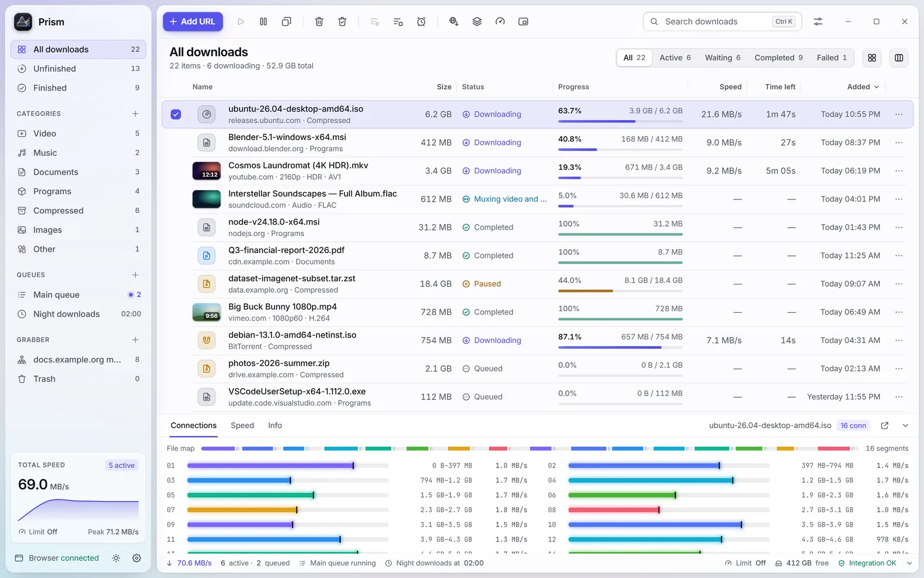924x578 pixels.
Task: Click the Big Buck Bunny video thumbnail
Action: 206,312
